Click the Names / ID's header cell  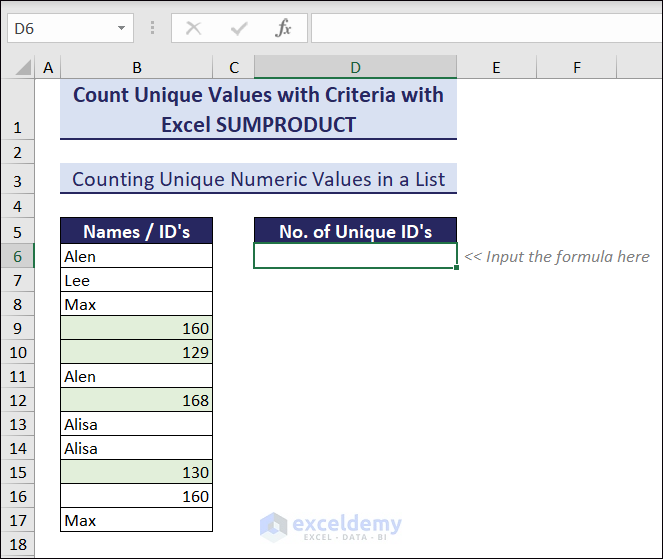pos(136,231)
